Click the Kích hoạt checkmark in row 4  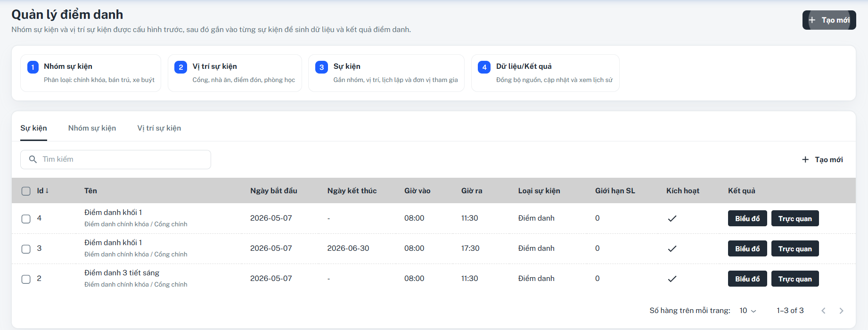(x=672, y=218)
